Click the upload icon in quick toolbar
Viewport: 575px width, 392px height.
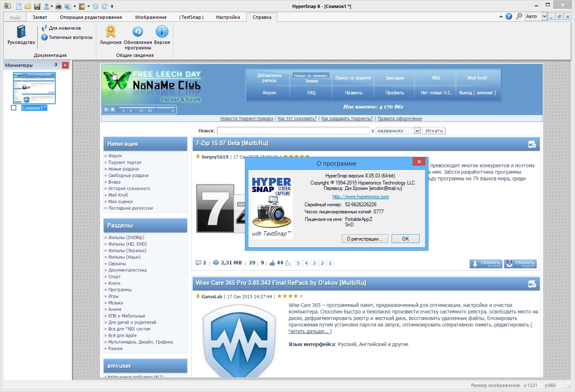(x=46, y=6)
